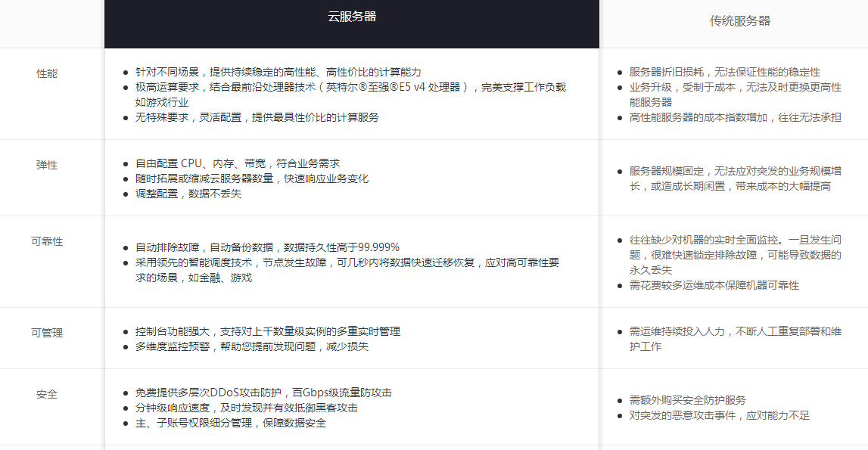The width and height of the screenshot is (868, 450).
Task: Click the 免费提供多层次DDoS攻击防护 line
Action: click(x=263, y=393)
